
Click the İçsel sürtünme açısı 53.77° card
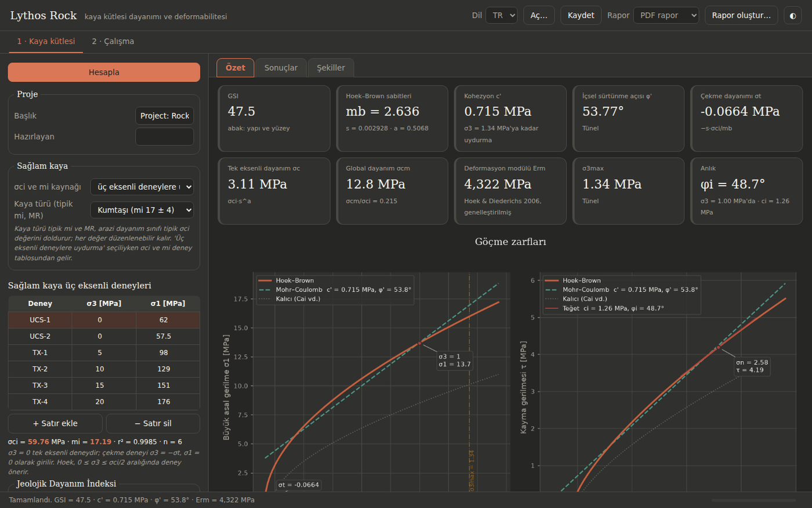(629, 118)
